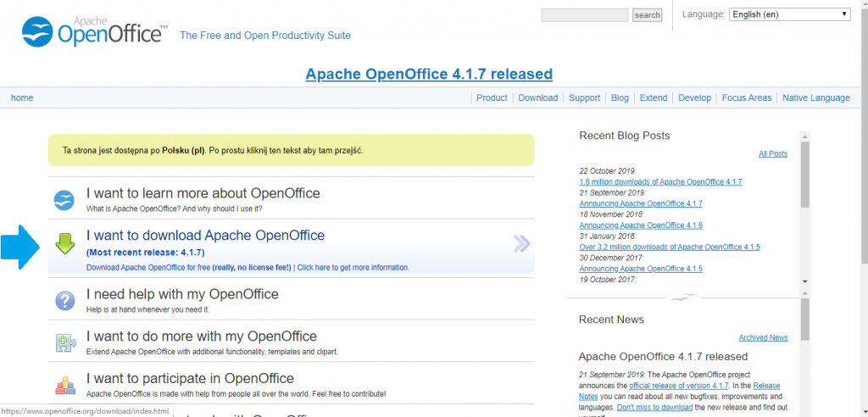Click the puzzle piece extensions icon

(64, 342)
